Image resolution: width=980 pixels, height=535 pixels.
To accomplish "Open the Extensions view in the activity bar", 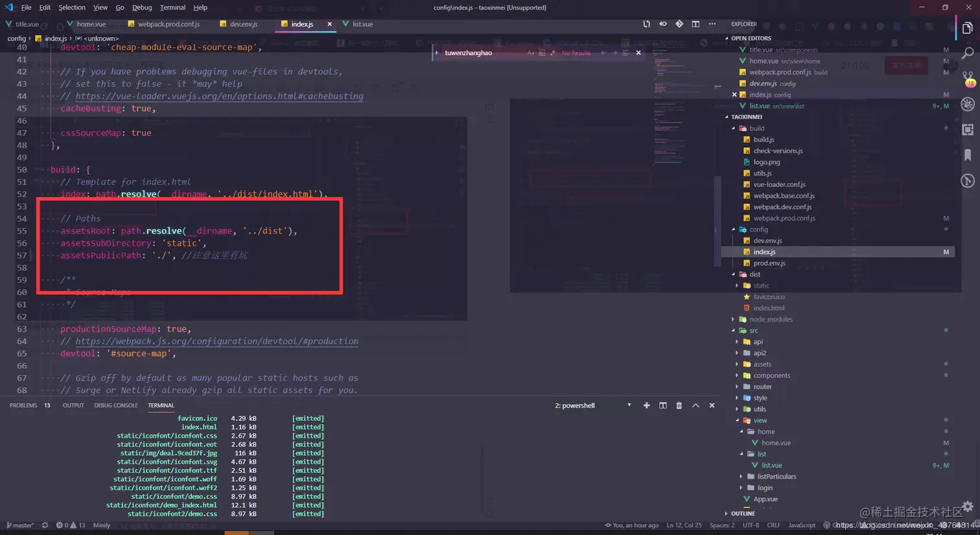I will (968, 130).
